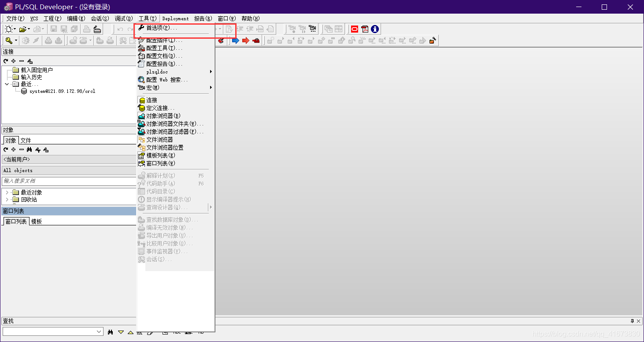Click the blue right arrow toolbar icon
The width and height of the screenshot is (644, 342).
pos(236,40)
